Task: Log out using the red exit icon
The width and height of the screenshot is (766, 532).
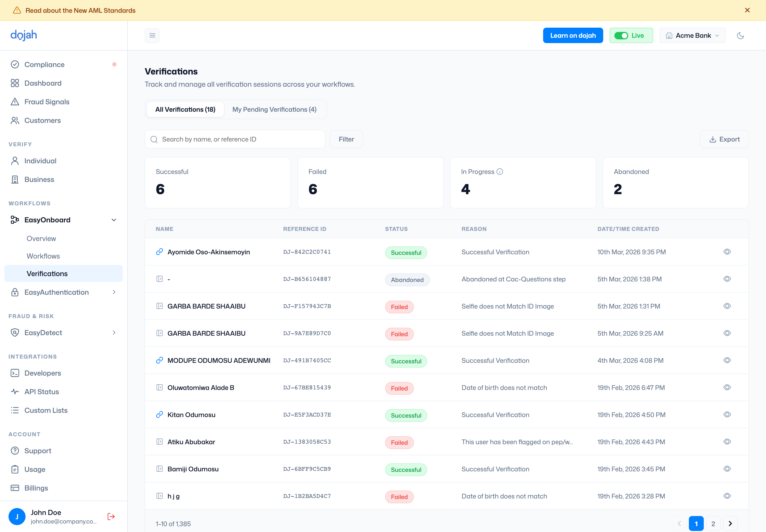Action: pyautogui.click(x=111, y=517)
